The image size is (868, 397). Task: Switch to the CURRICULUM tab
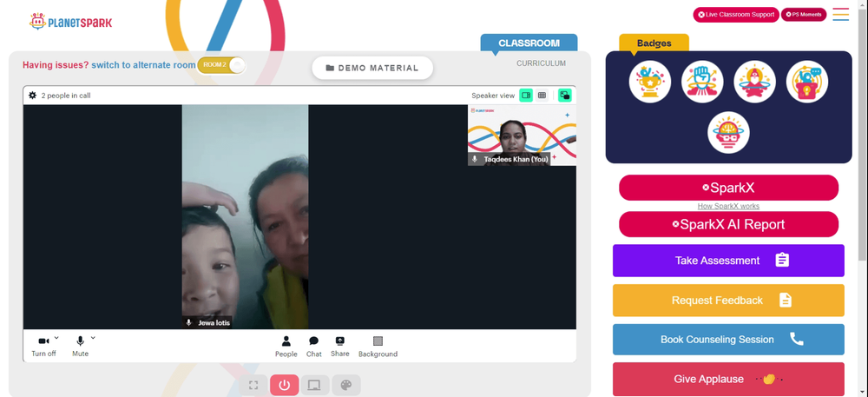541,63
